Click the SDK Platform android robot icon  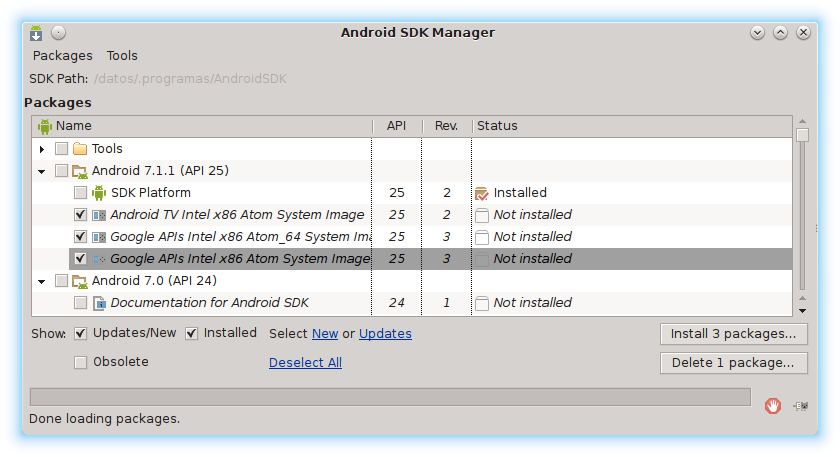pos(99,193)
